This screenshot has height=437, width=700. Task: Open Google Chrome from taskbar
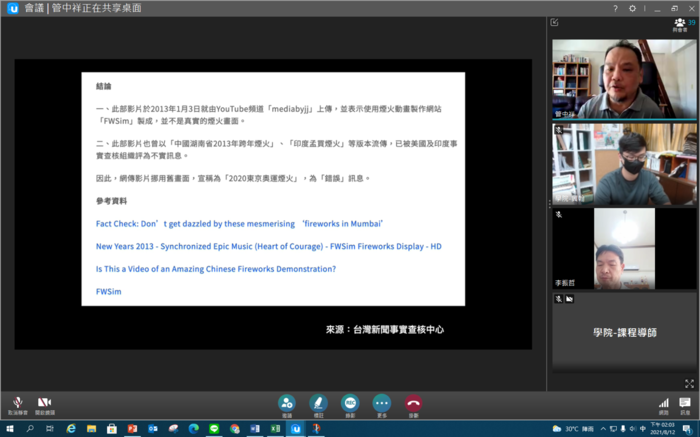click(x=235, y=429)
